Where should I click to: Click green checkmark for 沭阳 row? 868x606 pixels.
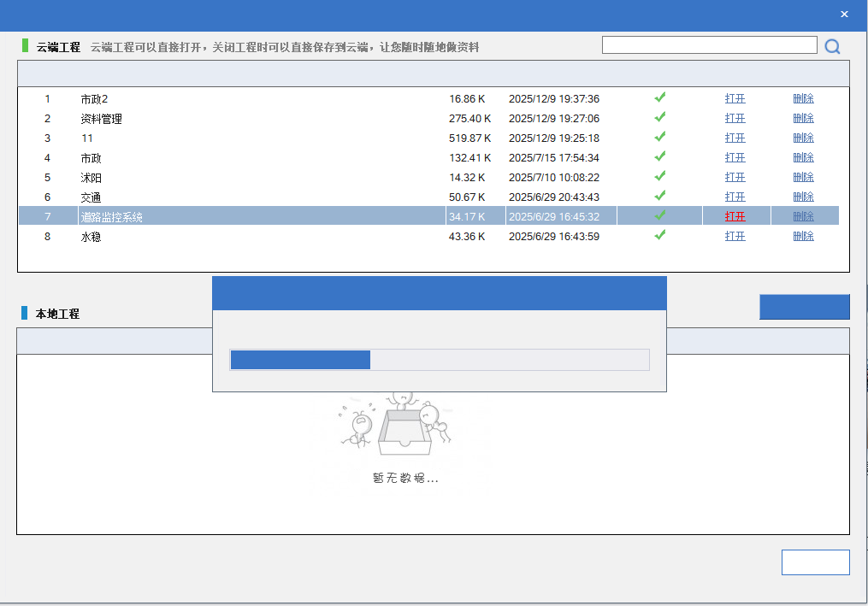click(x=660, y=177)
